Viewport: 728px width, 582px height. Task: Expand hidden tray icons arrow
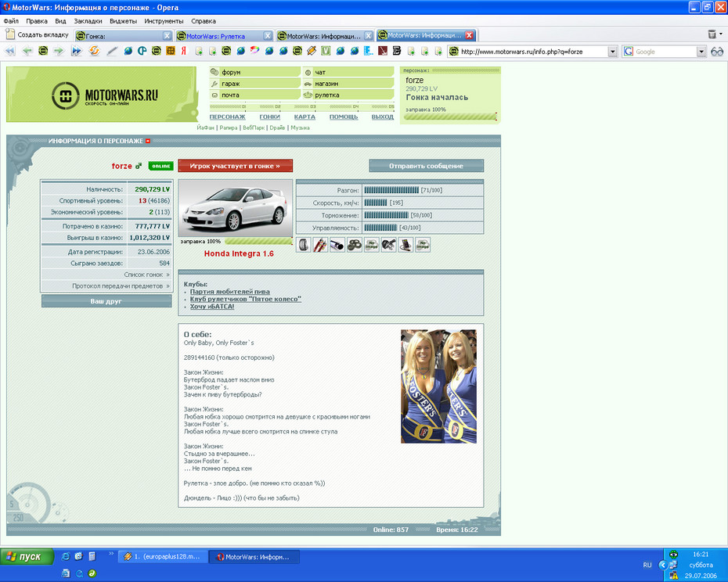pyautogui.click(x=662, y=565)
